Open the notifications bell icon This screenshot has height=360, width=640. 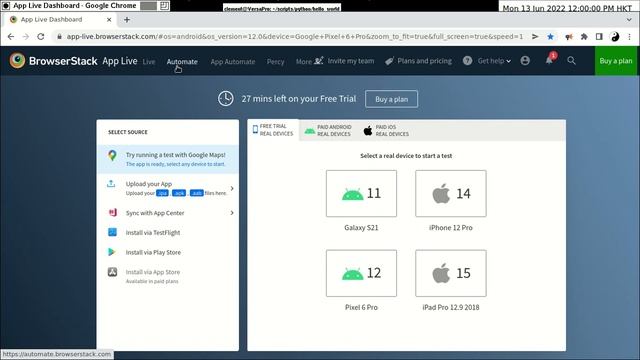point(549,60)
